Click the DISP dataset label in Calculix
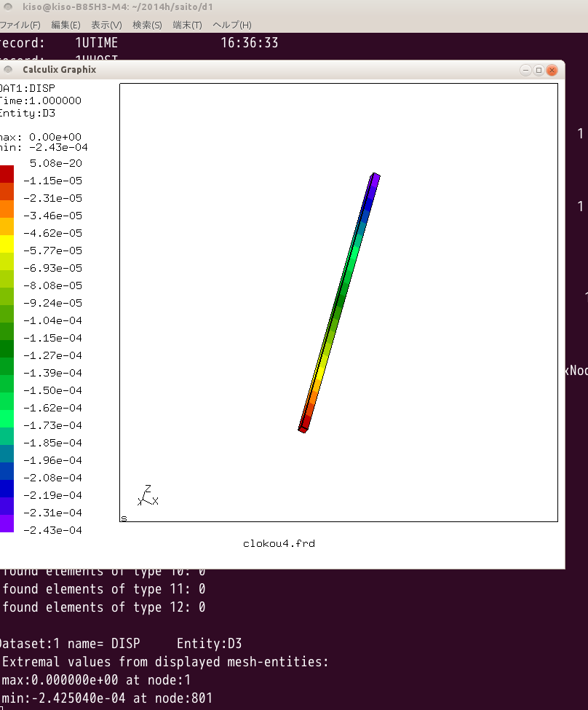The height and width of the screenshot is (710, 588). (28, 88)
